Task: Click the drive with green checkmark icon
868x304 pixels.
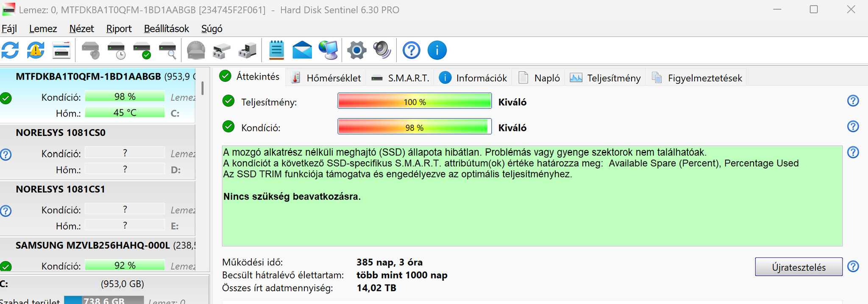Action: 142,50
